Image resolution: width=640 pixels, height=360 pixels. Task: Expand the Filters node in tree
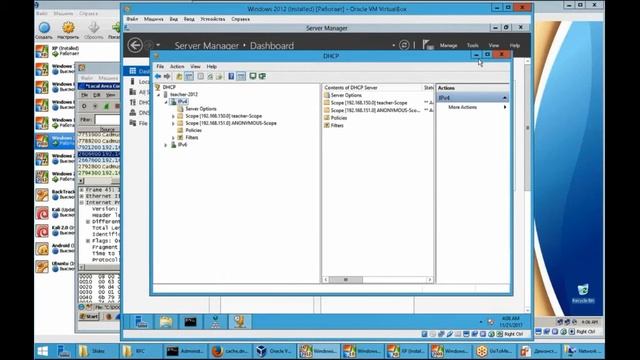173,138
